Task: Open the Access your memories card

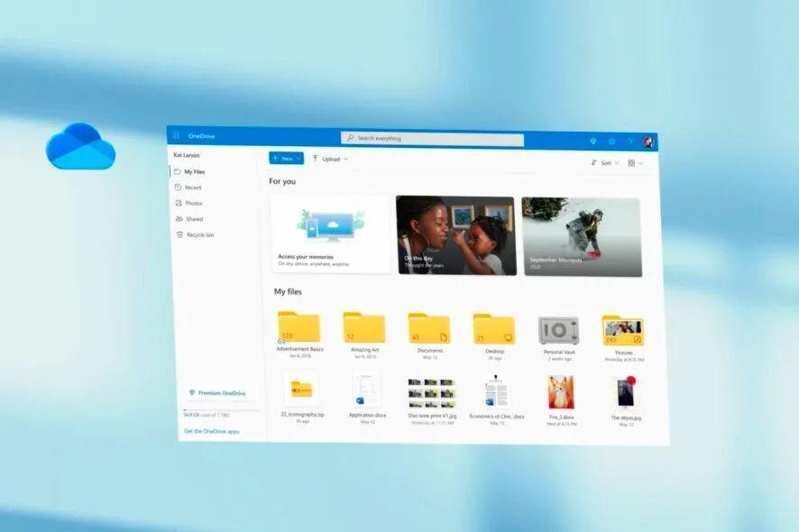Action: click(331, 234)
